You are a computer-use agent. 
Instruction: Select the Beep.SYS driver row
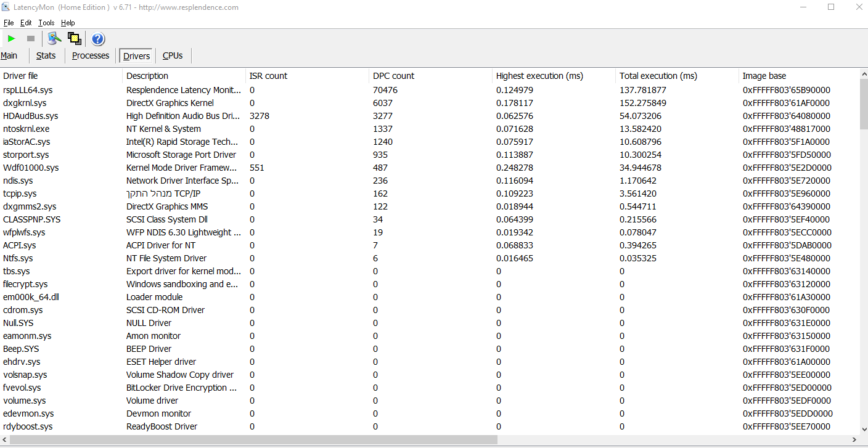click(x=429, y=349)
